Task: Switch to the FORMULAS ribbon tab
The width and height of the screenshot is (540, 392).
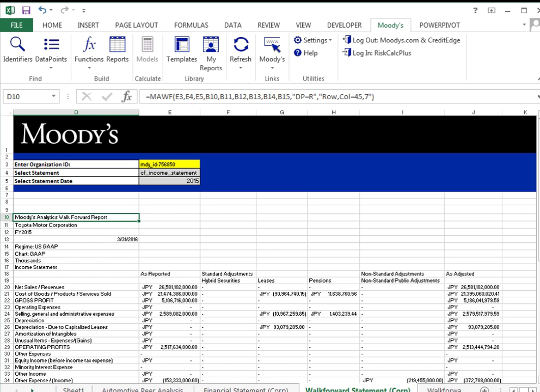Action: click(x=191, y=25)
